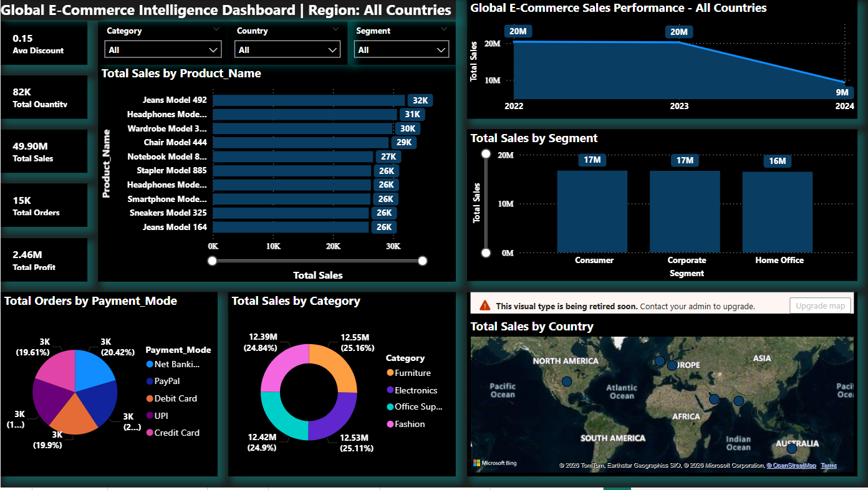The image size is (868, 490).
Task: Click the map bubble over Australia
Action: [791, 448]
